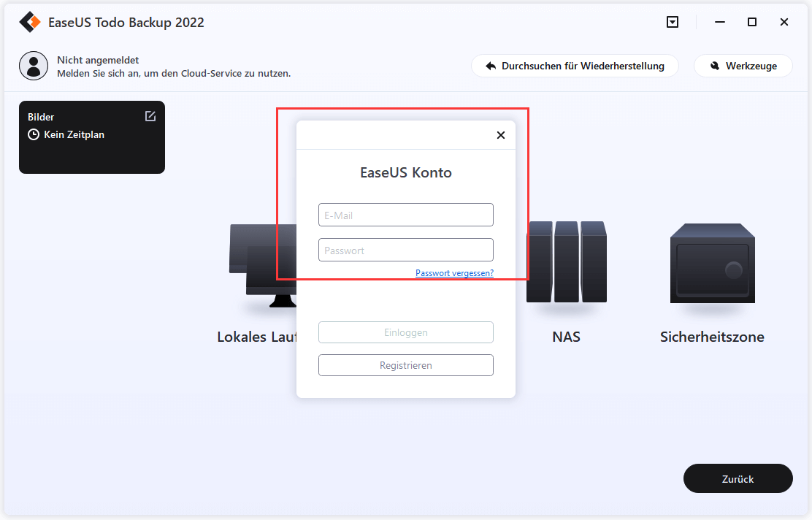Click the Registrieren button

tap(406, 365)
